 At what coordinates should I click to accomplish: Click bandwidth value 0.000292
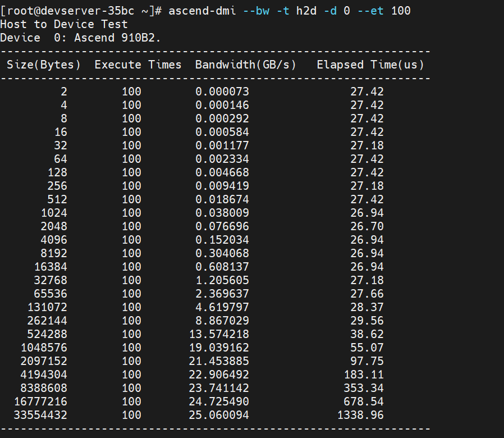coord(222,118)
